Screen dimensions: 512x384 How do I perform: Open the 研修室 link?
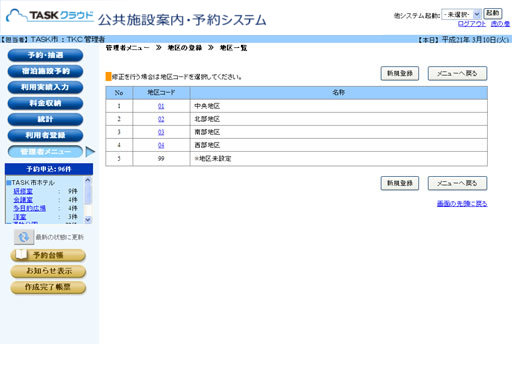(23, 191)
